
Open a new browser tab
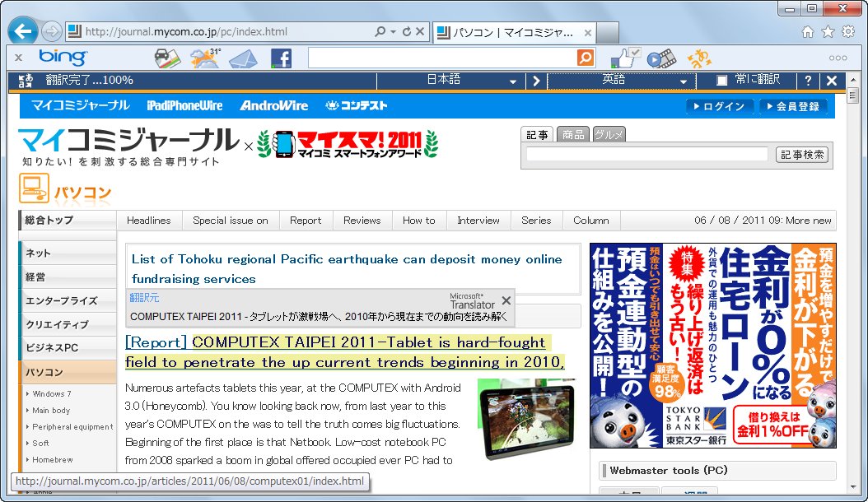607,33
